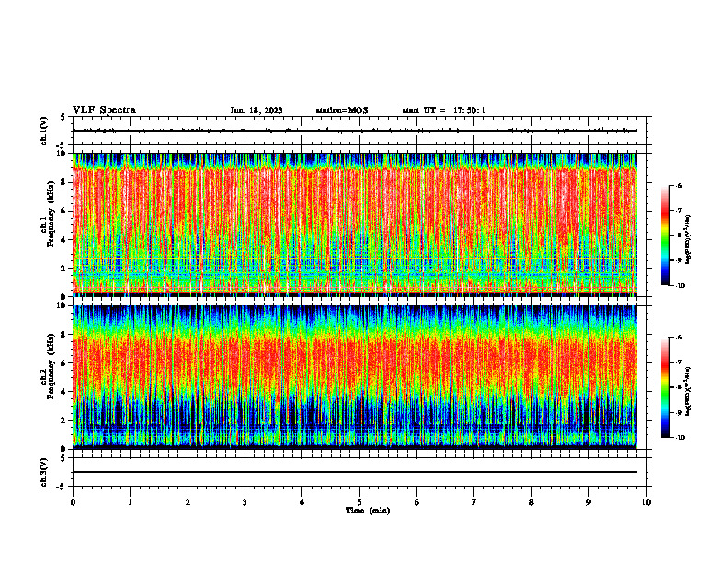Click the time axis tick label "2"
728x563 pixels.
click(x=188, y=502)
